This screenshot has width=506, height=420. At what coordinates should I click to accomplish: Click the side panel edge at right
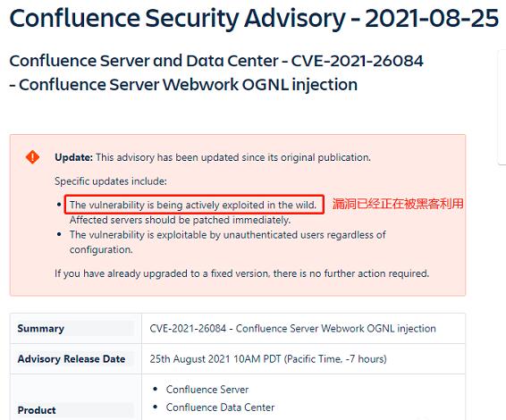pos(502,107)
